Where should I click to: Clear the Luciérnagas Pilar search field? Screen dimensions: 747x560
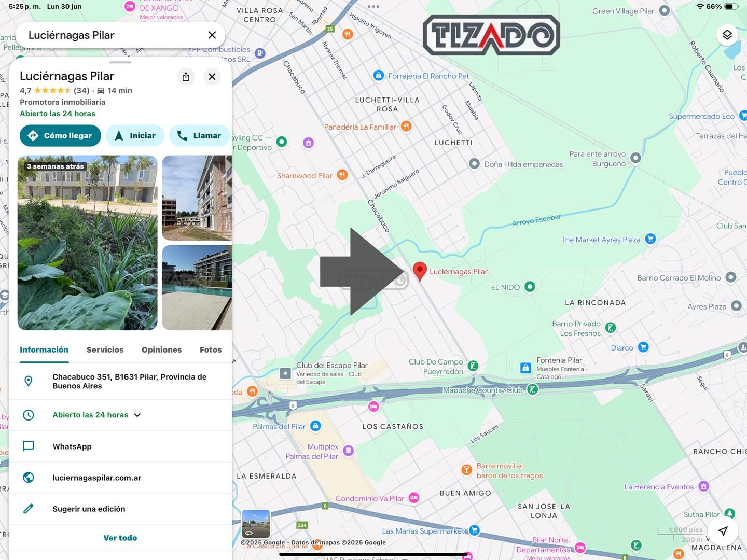coord(212,35)
